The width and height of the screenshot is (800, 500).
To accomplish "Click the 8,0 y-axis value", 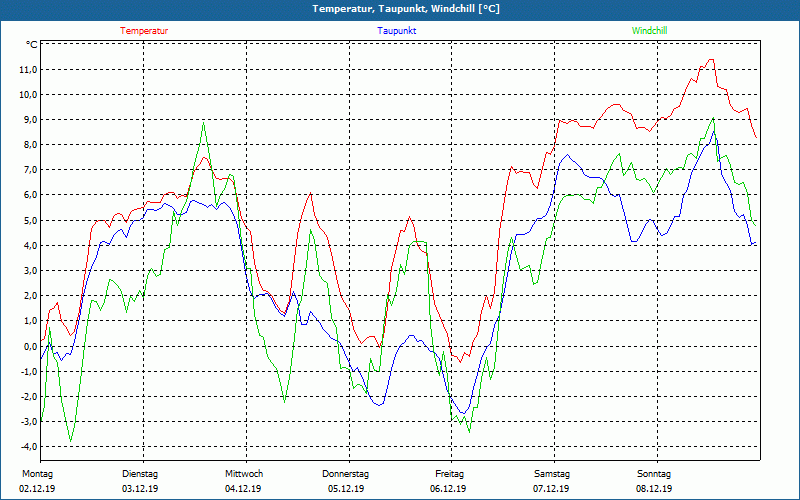I will [x=29, y=145].
